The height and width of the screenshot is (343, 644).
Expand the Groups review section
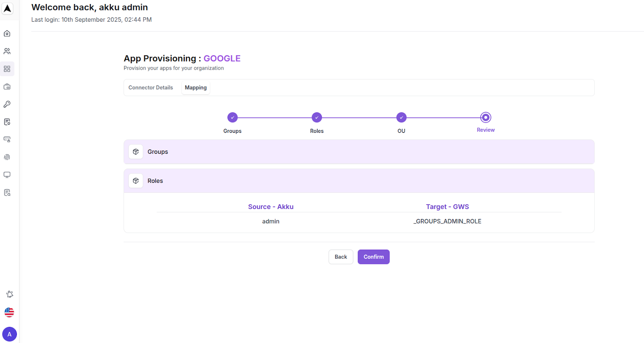pyautogui.click(x=359, y=152)
